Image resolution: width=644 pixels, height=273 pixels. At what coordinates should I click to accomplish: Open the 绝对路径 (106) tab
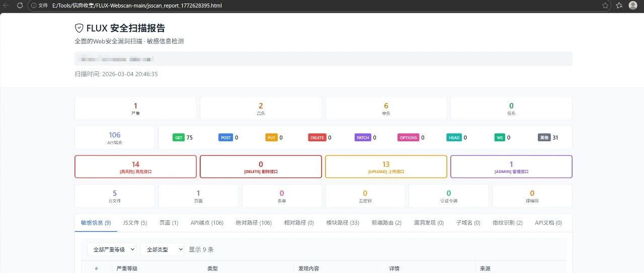(254, 223)
